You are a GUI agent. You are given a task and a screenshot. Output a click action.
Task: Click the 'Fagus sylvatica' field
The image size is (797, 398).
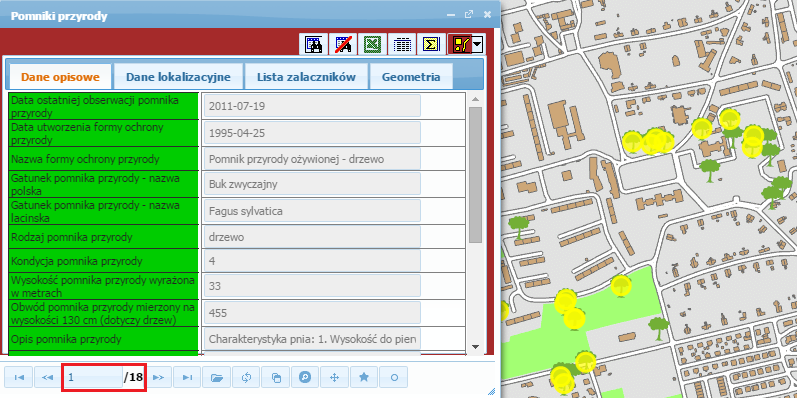312,210
